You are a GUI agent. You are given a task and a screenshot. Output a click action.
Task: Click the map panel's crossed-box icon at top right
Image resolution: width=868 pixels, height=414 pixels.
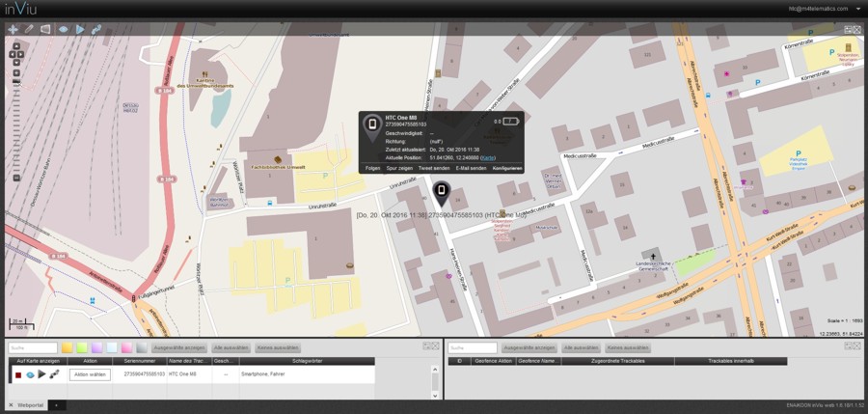click(857, 30)
